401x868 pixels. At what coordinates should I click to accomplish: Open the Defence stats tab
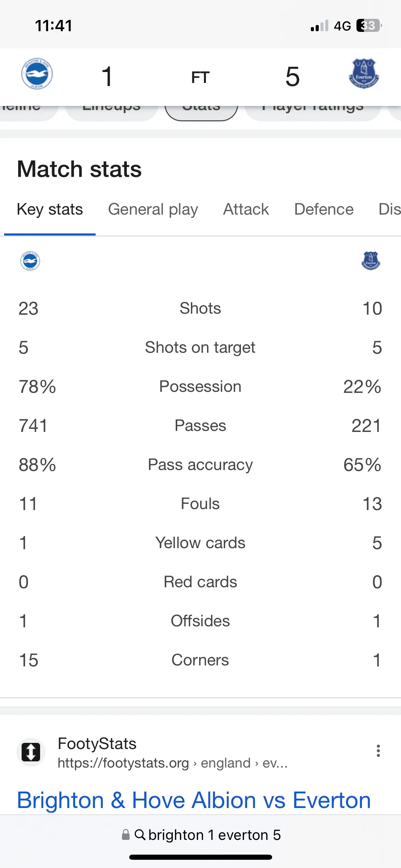(x=324, y=209)
